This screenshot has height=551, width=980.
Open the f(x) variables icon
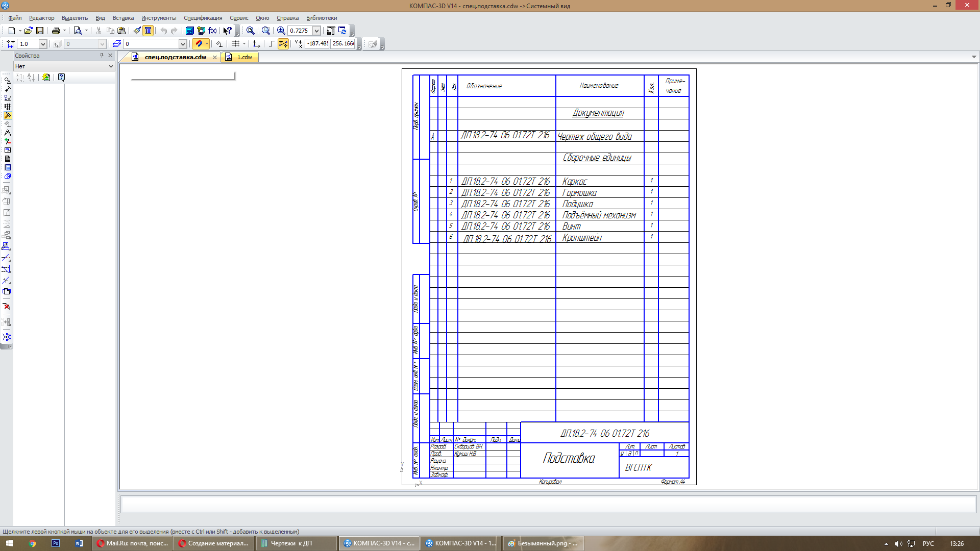212,31
